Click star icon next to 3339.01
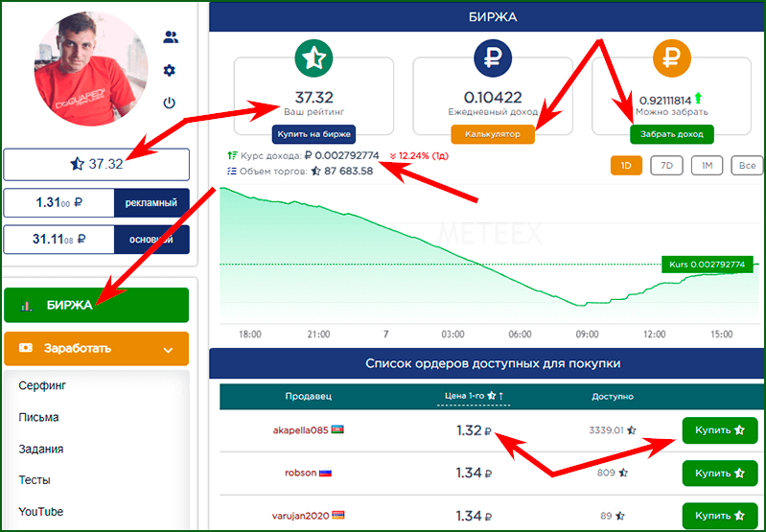This screenshot has width=766, height=532. pos(632,430)
